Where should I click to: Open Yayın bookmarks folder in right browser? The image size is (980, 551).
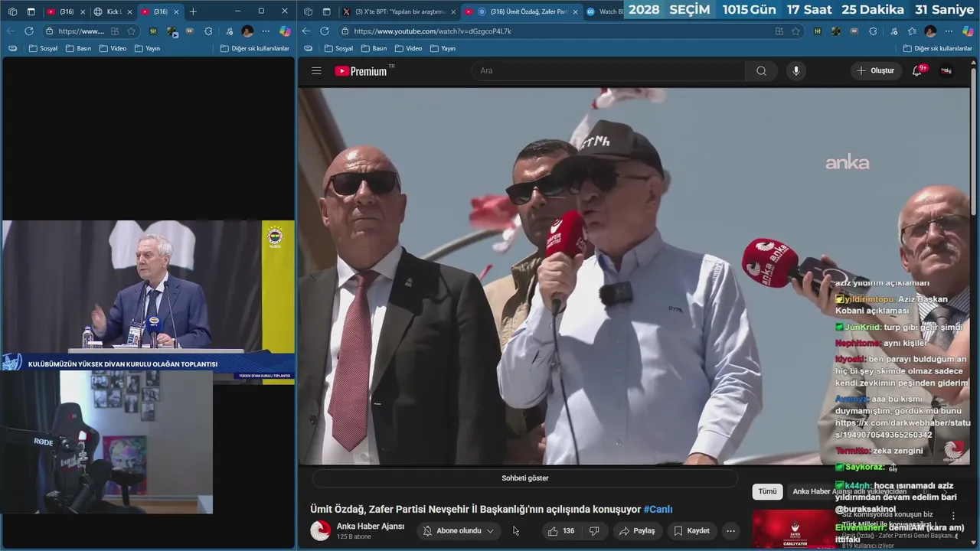(x=443, y=48)
